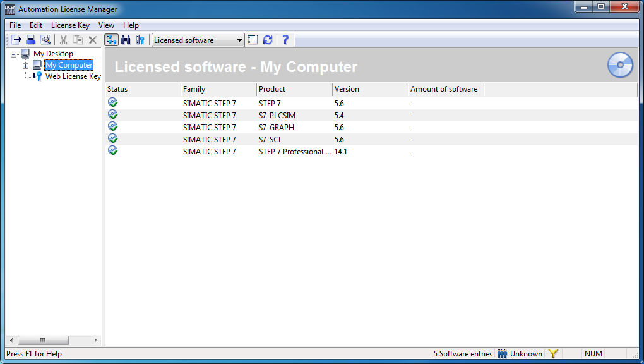Select the S7-PLCSIM product entry
The image size is (644, 364).
[x=277, y=116]
